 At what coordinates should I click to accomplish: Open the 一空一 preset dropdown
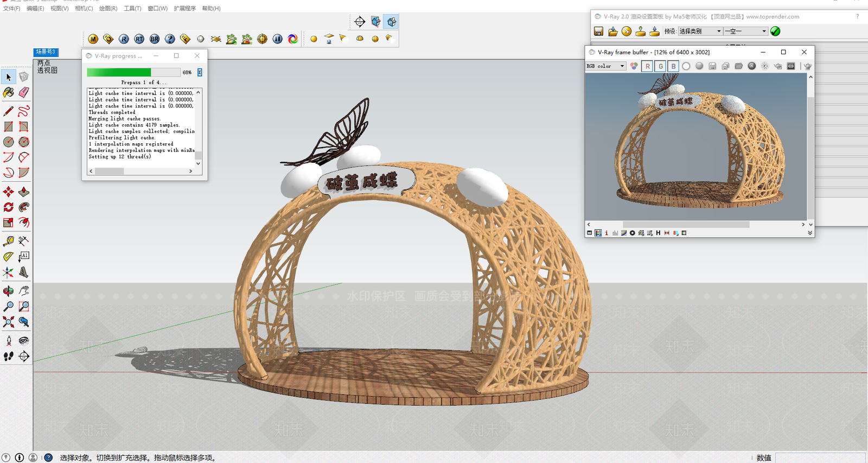coord(746,31)
